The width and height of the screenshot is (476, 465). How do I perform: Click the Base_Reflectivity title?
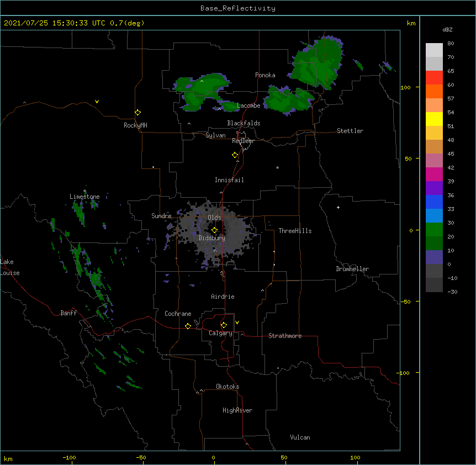click(x=238, y=8)
